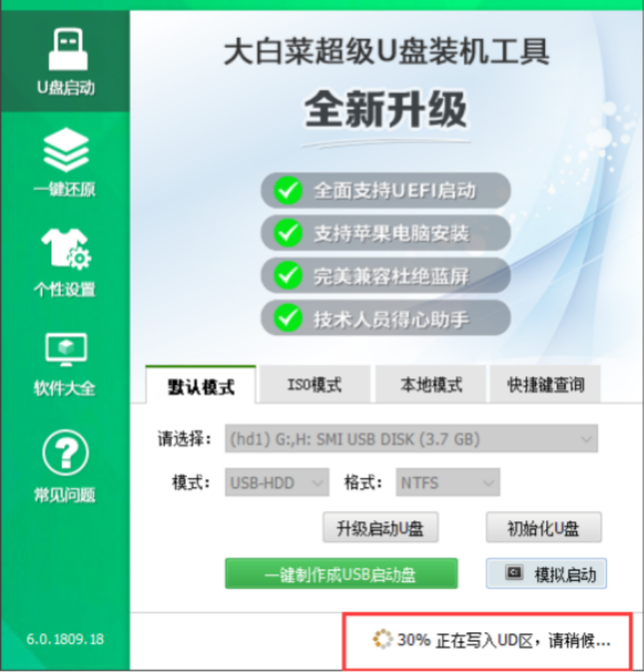Click the green check beside 技术人员得心助手

288,318
